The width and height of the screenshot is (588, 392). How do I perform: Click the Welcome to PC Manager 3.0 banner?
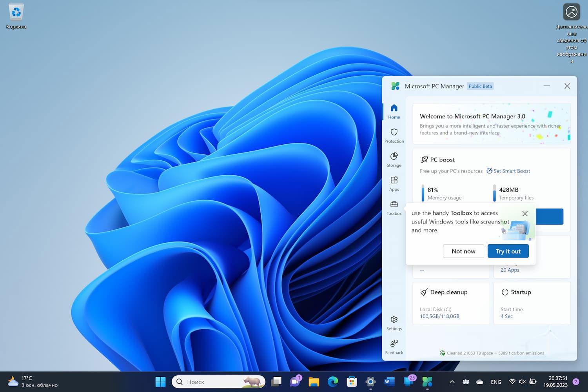492,123
